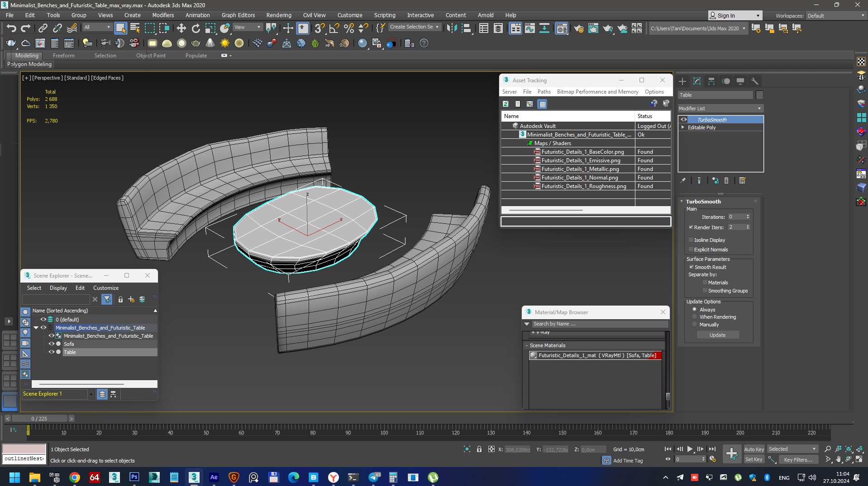Open the Utilities wrench panel tab
Viewport: 868px width, 486px height.
754,81
